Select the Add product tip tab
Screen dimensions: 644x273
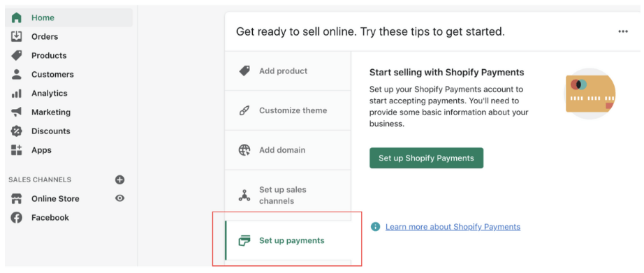(x=288, y=71)
